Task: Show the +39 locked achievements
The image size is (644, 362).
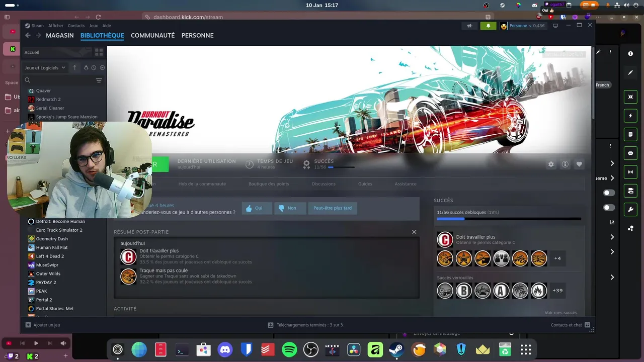Action: (x=557, y=291)
